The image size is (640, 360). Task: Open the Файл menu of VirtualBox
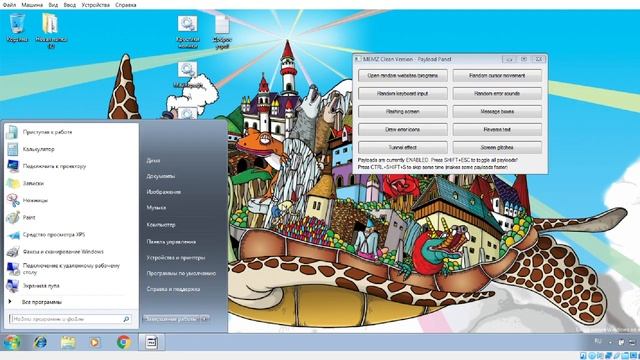[9, 5]
